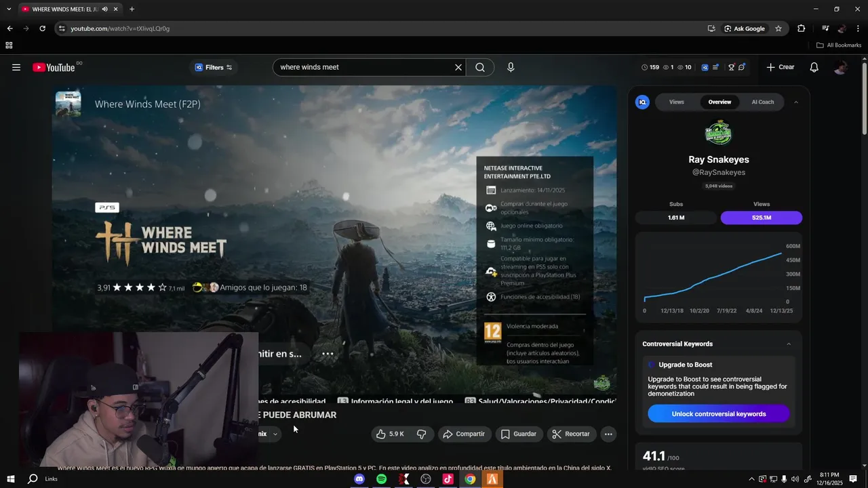Click the search field containing 'where winds meet'
This screenshot has width=868, height=488.
[366, 67]
